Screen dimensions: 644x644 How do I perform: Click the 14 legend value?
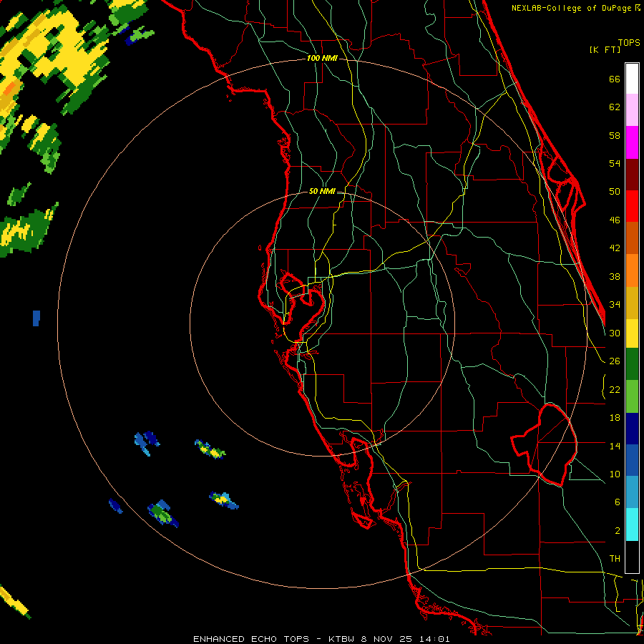point(615,446)
